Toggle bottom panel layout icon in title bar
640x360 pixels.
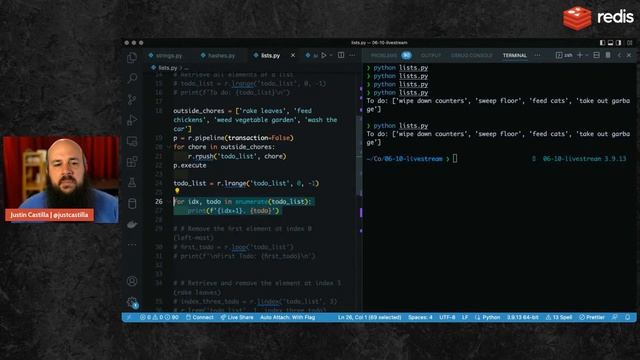coord(611,42)
